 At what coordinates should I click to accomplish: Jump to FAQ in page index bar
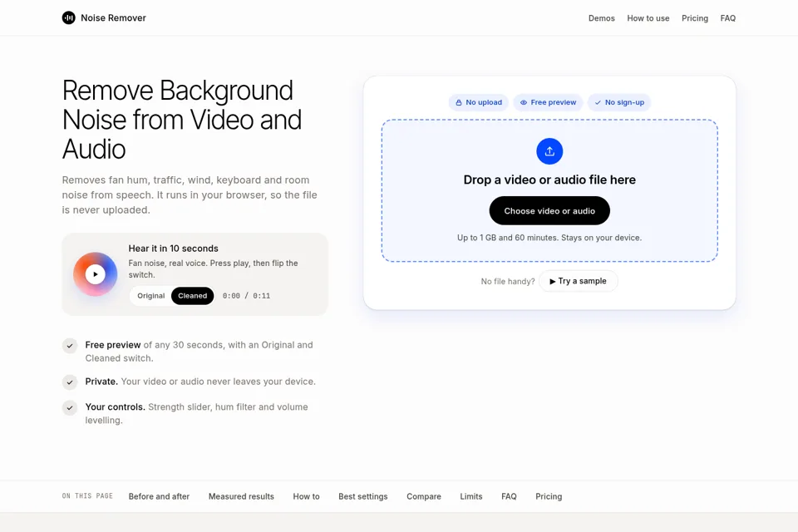point(509,496)
